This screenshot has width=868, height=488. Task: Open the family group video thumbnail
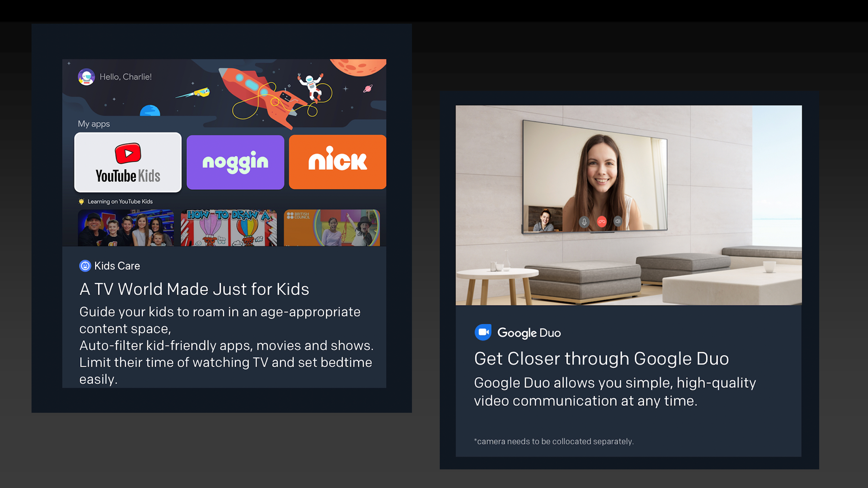(x=126, y=228)
